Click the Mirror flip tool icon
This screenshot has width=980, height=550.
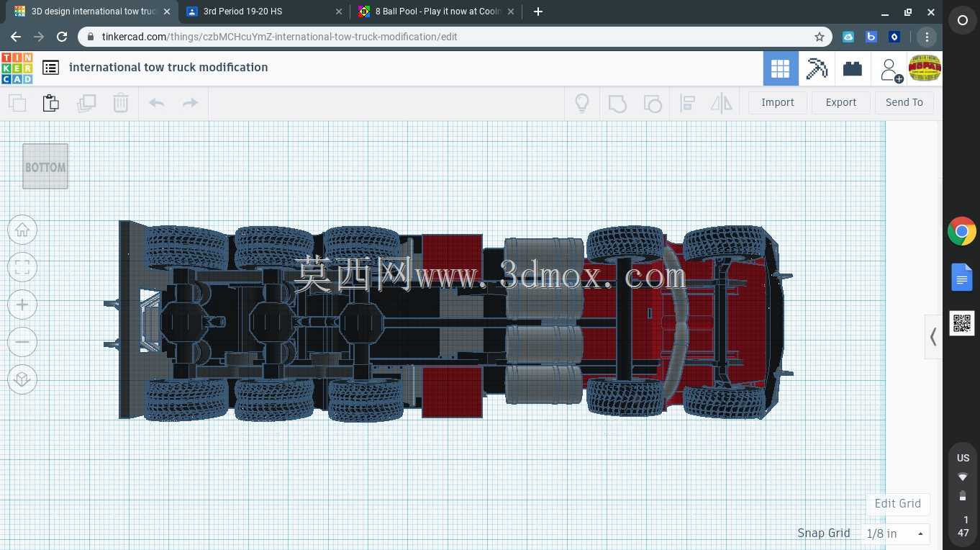721,103
